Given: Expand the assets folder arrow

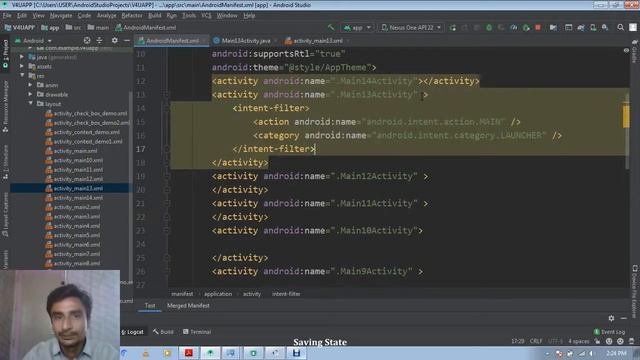Looking at the screenshot, I should [22, 66].
